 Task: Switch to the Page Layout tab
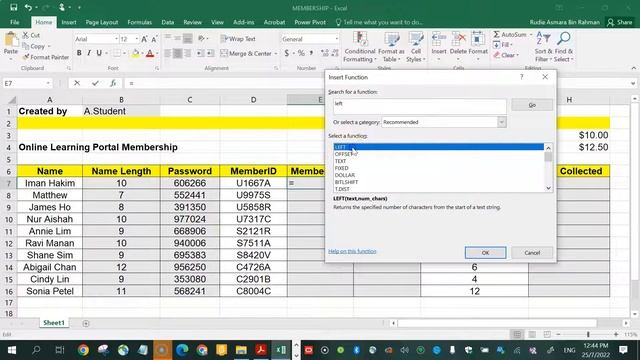point(102,22)
